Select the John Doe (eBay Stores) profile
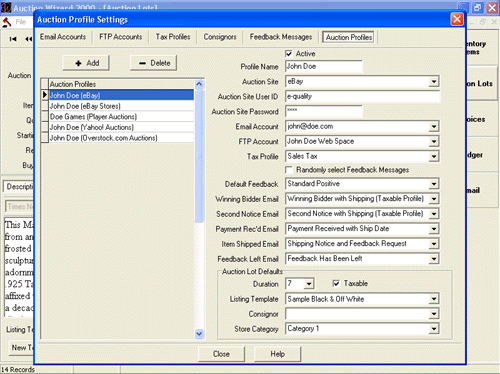This screenshot has height=374, width=500. (x=121, y=106)
